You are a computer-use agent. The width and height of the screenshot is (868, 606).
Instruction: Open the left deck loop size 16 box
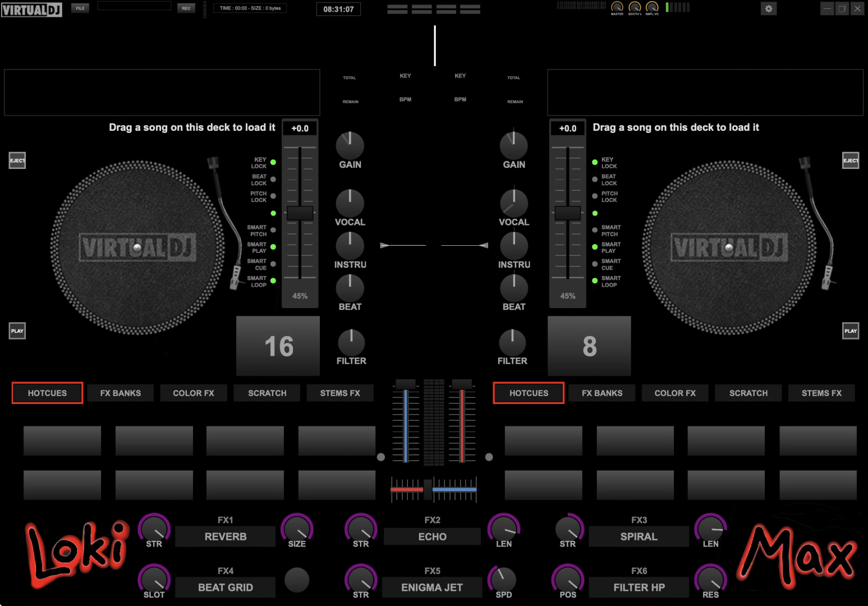tap(278, 346)
